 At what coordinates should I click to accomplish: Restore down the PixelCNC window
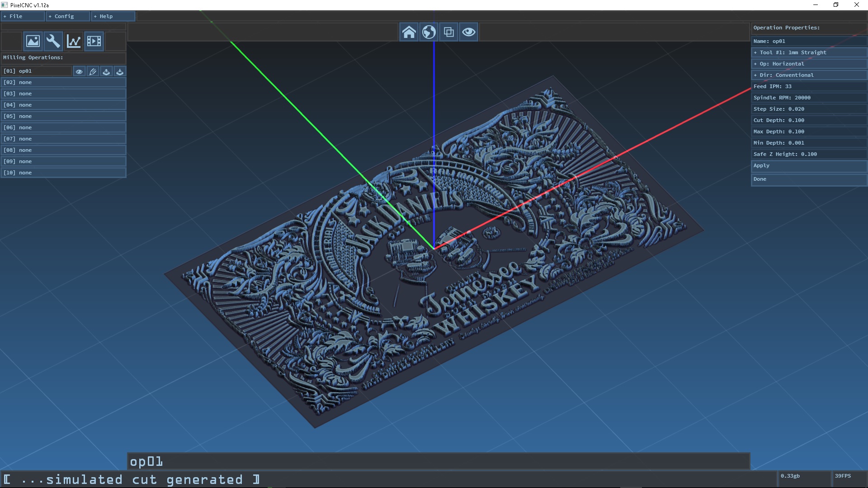tap(836, 5)
